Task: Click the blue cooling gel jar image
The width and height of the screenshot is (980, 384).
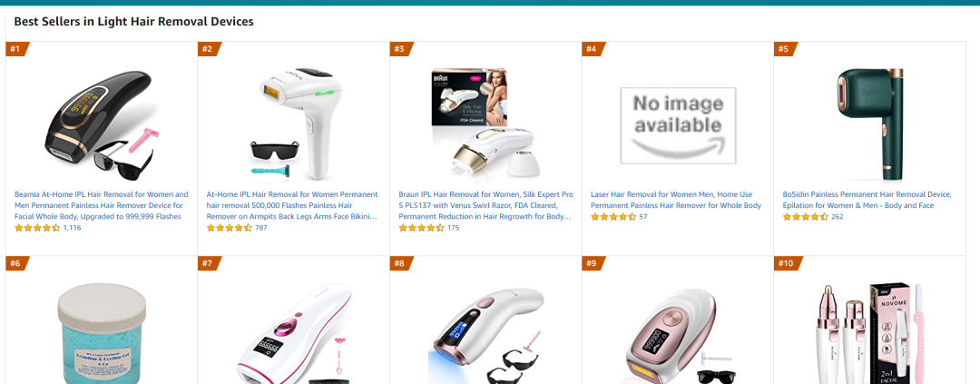Action: click(x=102, y=333)
